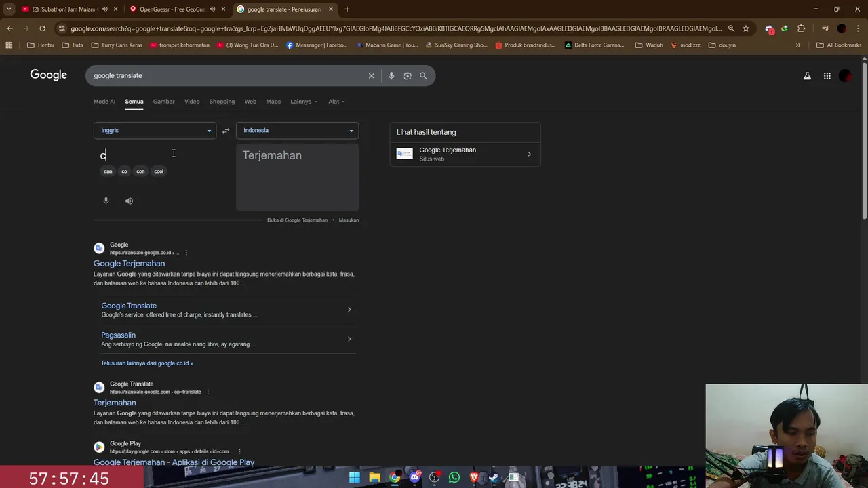Open Windows Start menu
The image size is (868, 488).
click(x=355, y=477)
